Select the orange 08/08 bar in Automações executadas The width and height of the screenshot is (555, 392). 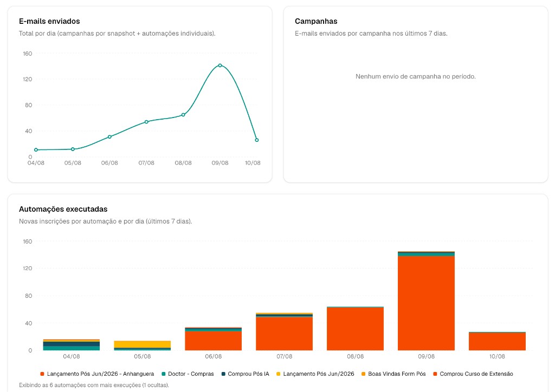356,329
